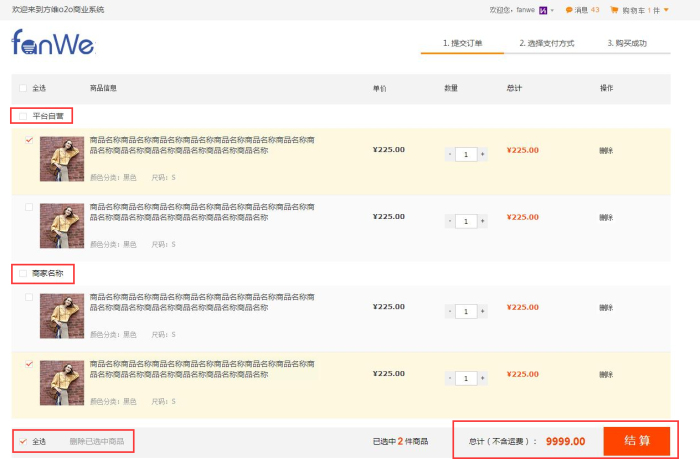Open thumbnail of unchecked 商家名称 product
The height and width of the screenshot is (459, 700).
pos(62,316)
